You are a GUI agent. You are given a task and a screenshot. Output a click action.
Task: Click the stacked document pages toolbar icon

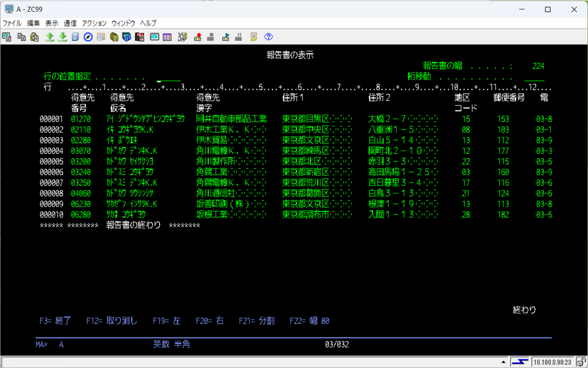(x=101, y=37)
